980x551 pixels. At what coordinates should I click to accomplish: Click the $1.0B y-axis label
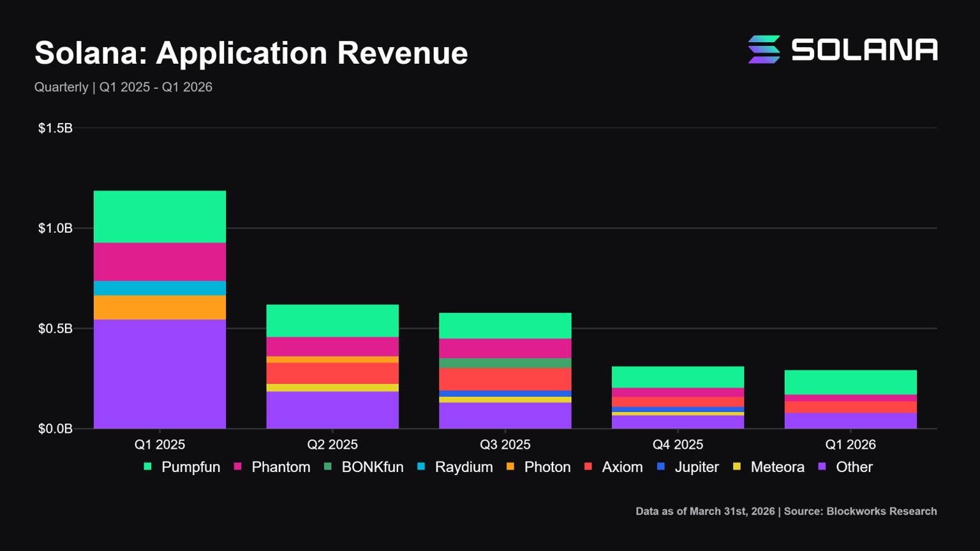point(56,228)
